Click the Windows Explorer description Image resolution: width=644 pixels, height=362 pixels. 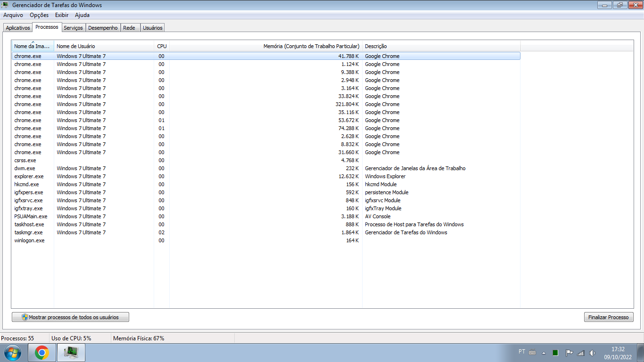click(x=385, y=176)
